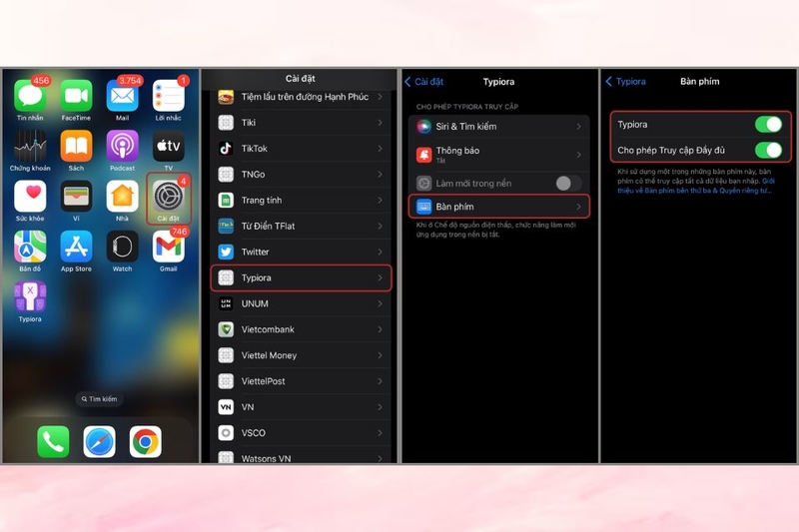Open the Bản đồ maps app

click(x=30, y=247)
